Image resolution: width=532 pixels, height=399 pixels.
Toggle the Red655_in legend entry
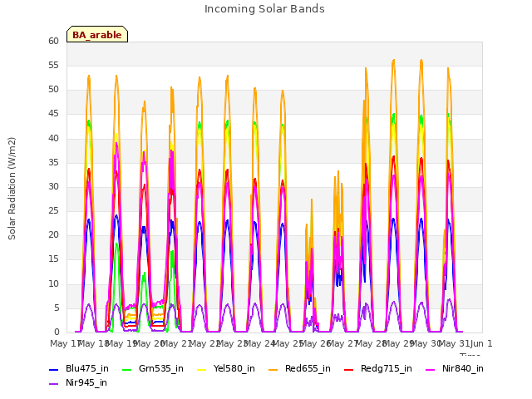point(299,369)
